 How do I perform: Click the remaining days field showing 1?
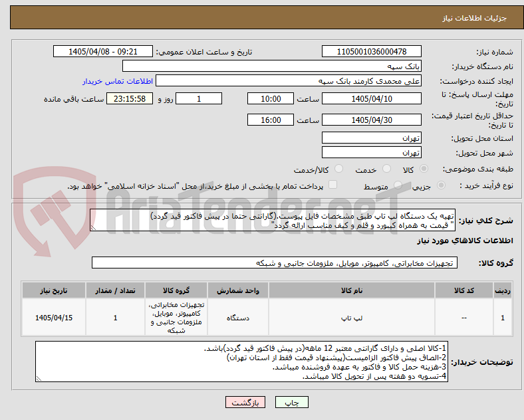pyautogui.click(x=199, y=99)
